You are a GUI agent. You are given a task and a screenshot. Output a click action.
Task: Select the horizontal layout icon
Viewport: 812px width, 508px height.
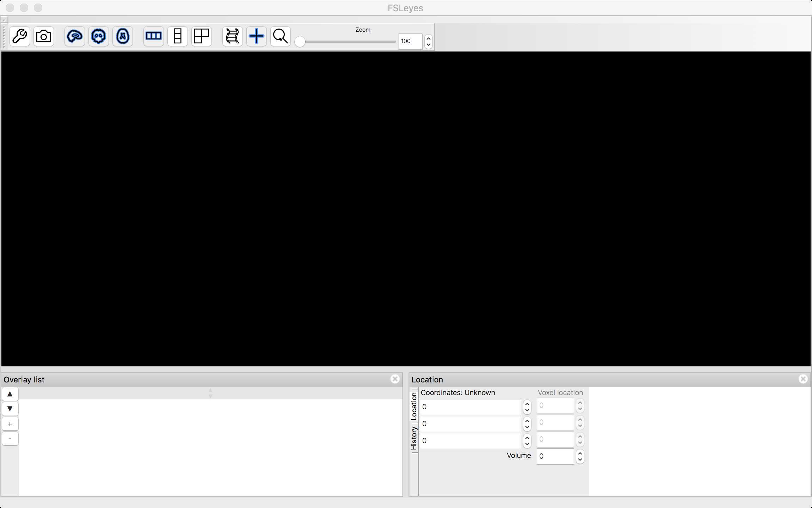(154, 36)
